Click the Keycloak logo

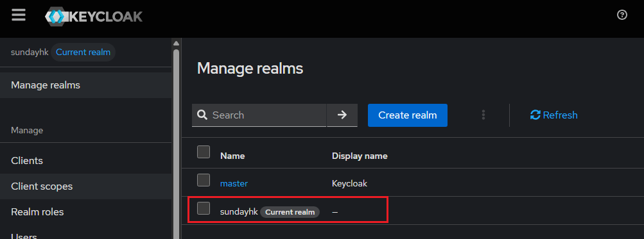94,17
